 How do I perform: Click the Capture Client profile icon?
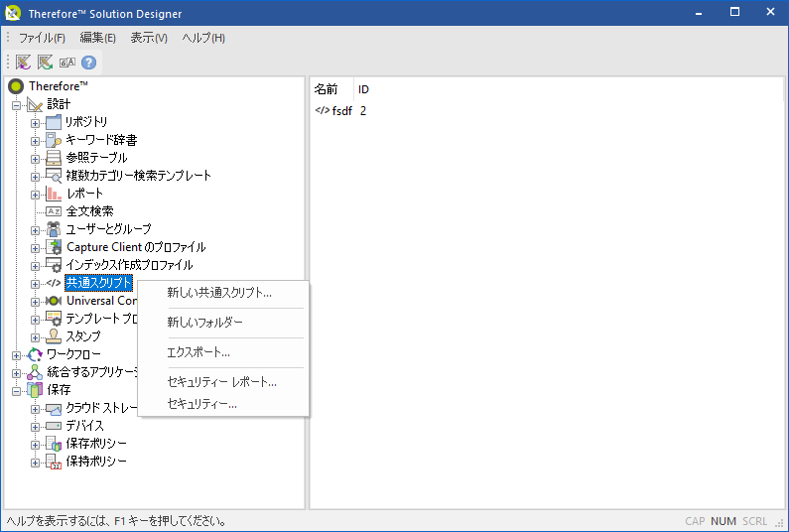point(54,247)
